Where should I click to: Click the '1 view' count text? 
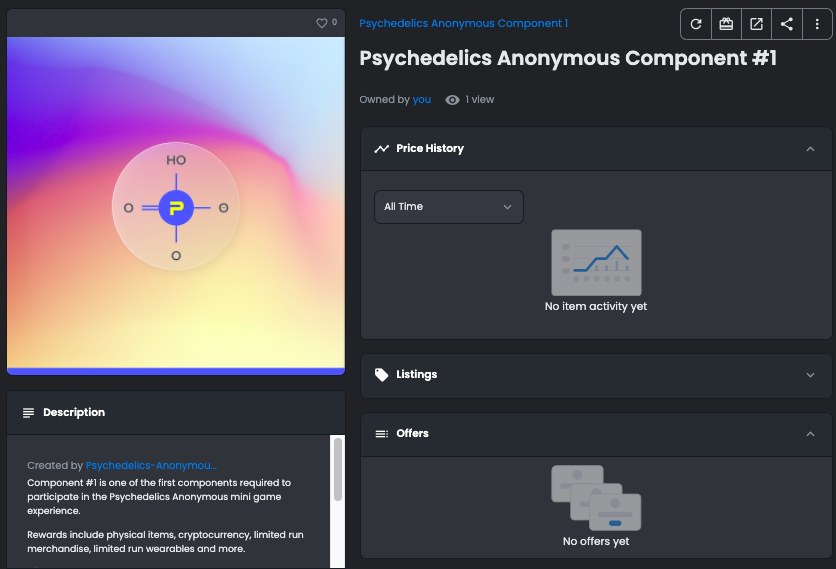point(479,100)
